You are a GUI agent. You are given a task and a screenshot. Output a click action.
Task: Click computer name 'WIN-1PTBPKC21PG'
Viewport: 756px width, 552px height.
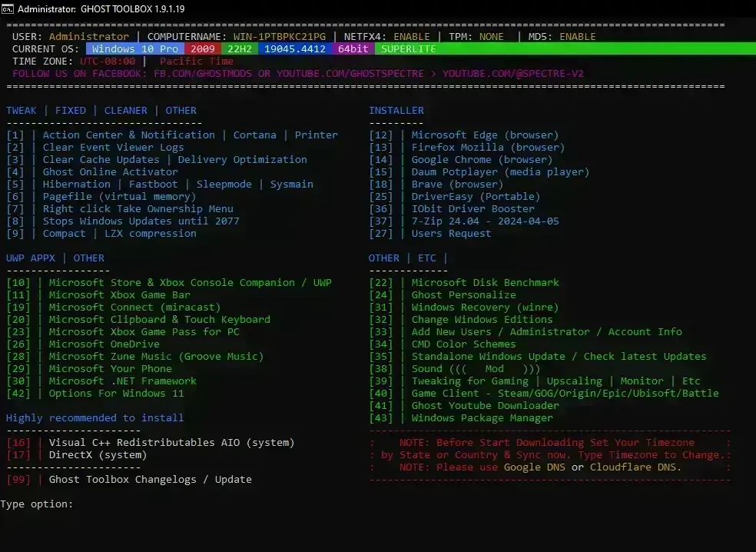pos(280,37)
